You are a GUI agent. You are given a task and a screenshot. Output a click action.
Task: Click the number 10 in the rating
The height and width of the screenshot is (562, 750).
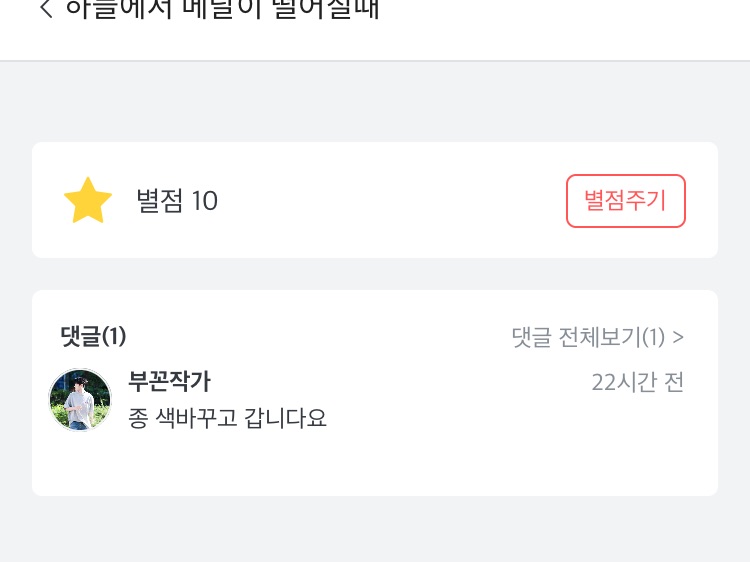click(204, 201)
